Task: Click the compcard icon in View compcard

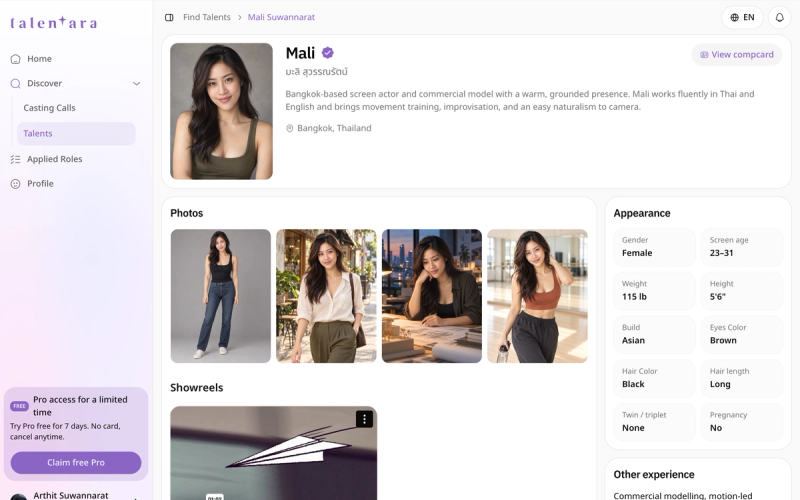Action: coord(704,55)
